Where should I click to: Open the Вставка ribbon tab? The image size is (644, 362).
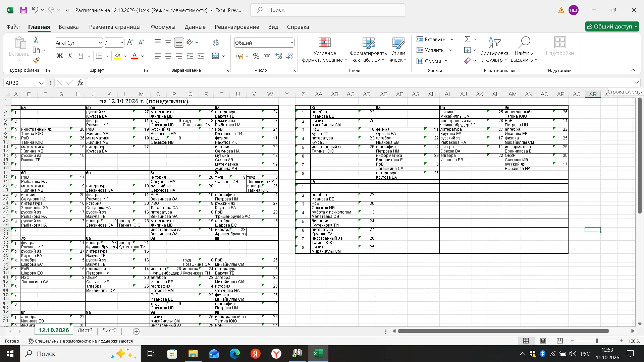click(68, 27)
